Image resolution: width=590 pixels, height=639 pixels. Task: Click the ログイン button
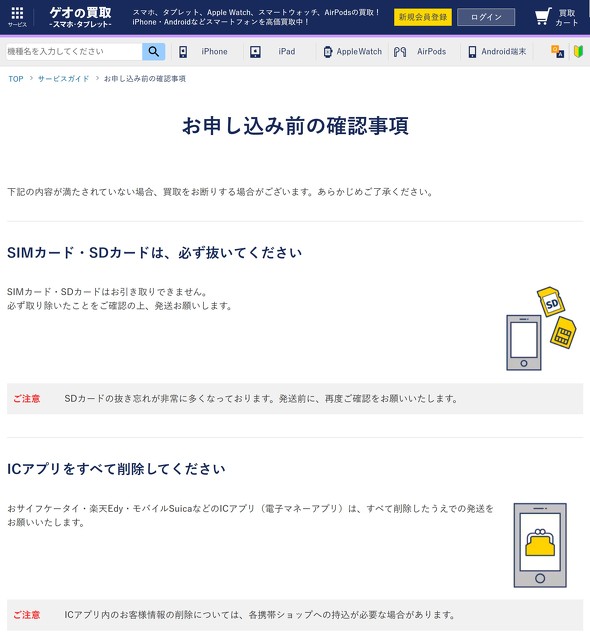(486, 17)
